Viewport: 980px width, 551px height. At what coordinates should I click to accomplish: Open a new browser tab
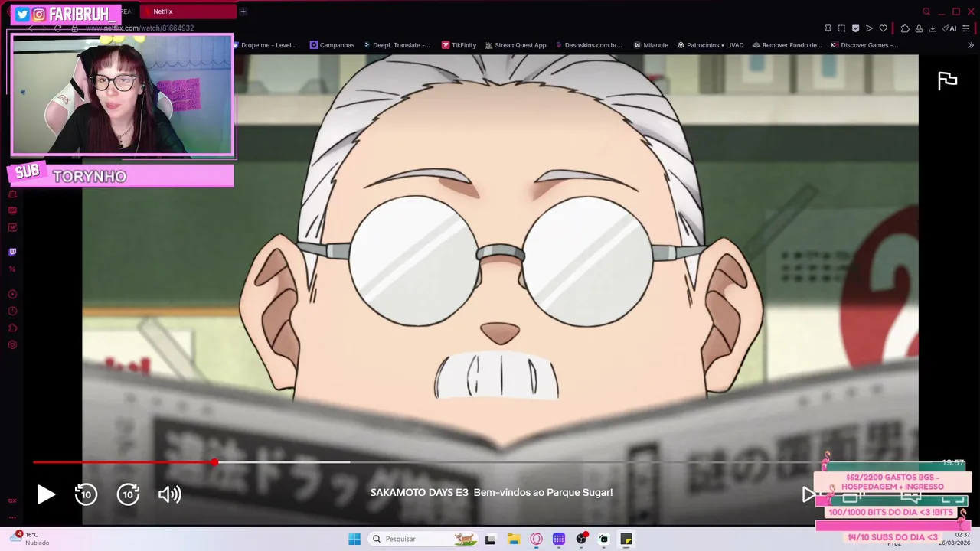coord(243,11)
